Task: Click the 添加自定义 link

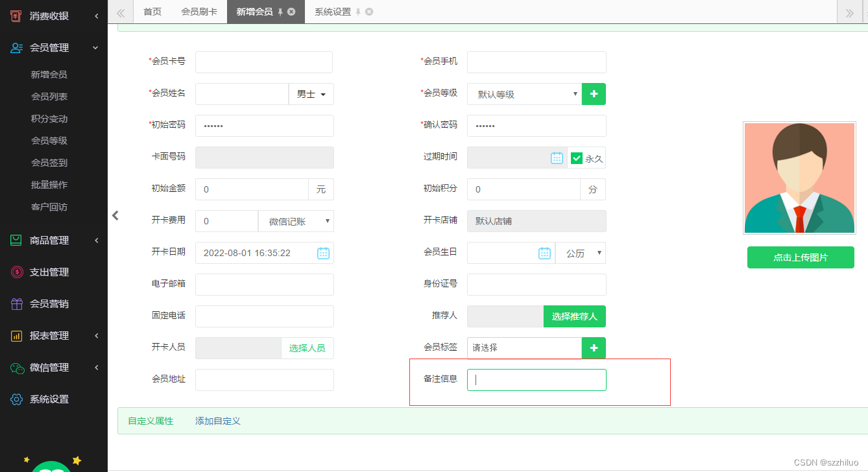Action: [x=218, y=421]
